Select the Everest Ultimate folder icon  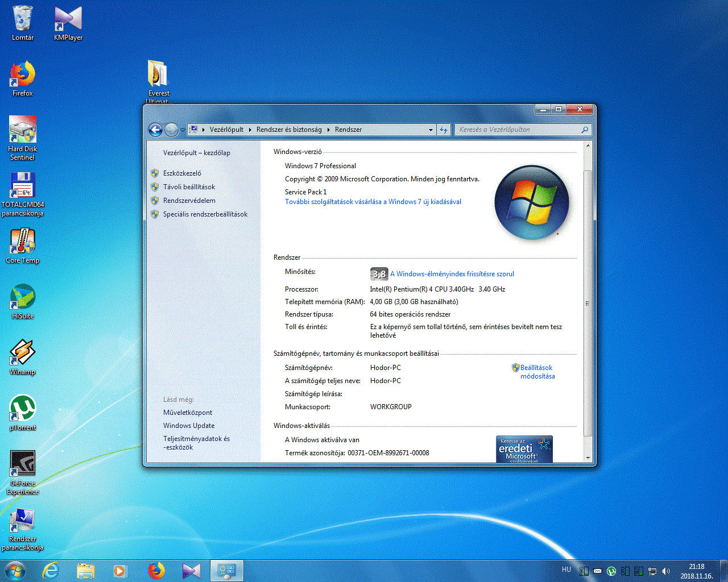(x=159, y=82)
